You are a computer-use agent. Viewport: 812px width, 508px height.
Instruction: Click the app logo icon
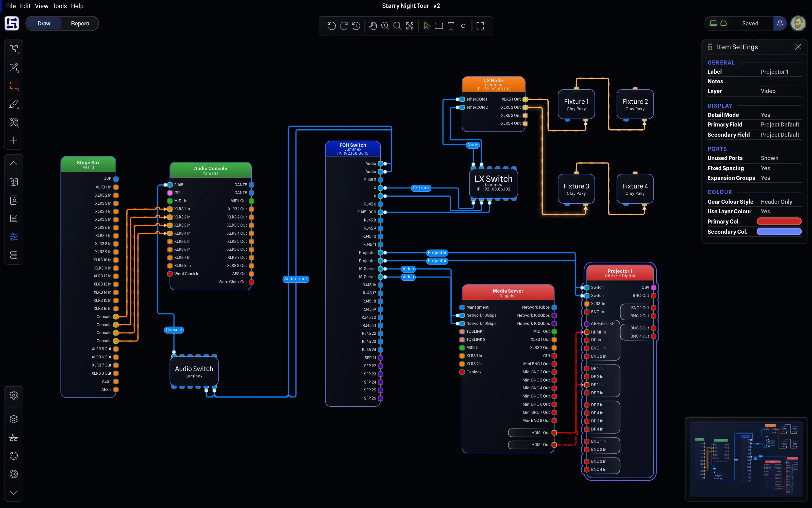[12, 24]
